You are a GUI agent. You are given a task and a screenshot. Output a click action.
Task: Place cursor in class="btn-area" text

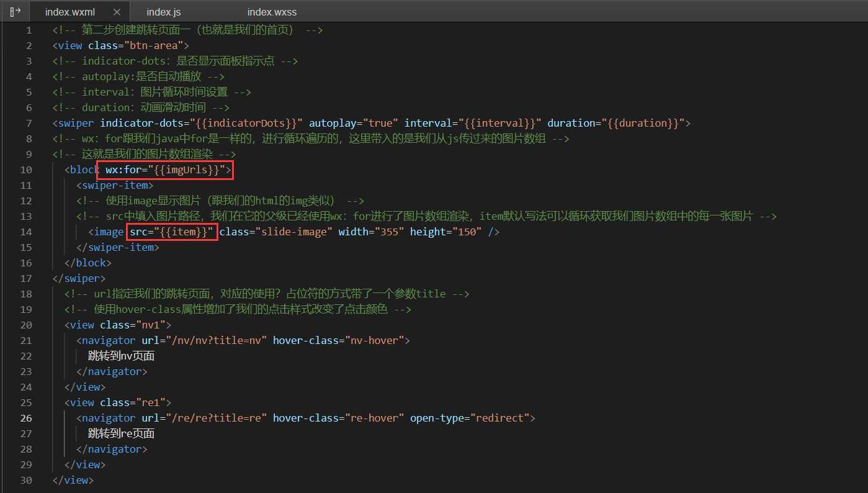[135, 45]
